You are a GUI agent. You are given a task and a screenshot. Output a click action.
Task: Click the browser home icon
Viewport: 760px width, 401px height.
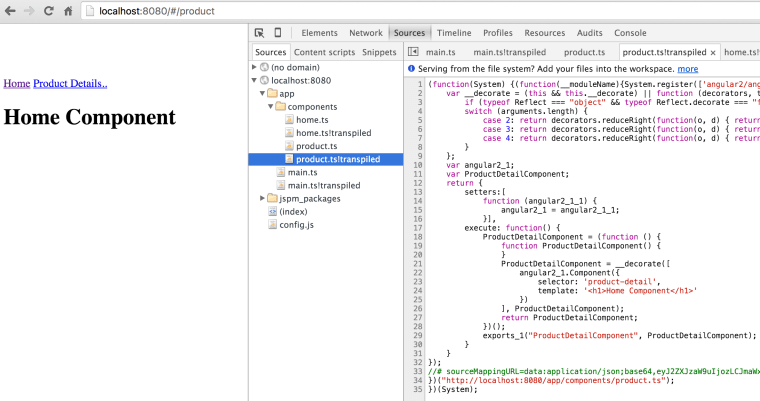[68, 10]
